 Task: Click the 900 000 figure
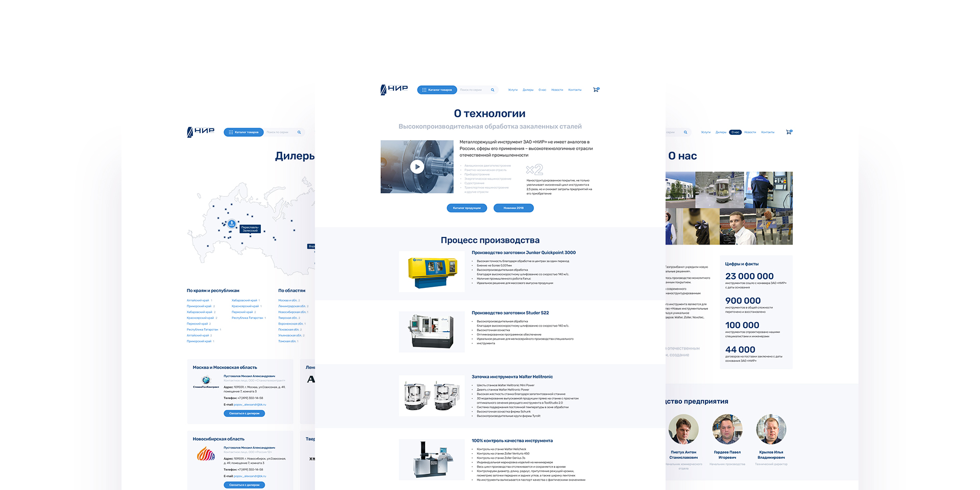coord(743,301)
